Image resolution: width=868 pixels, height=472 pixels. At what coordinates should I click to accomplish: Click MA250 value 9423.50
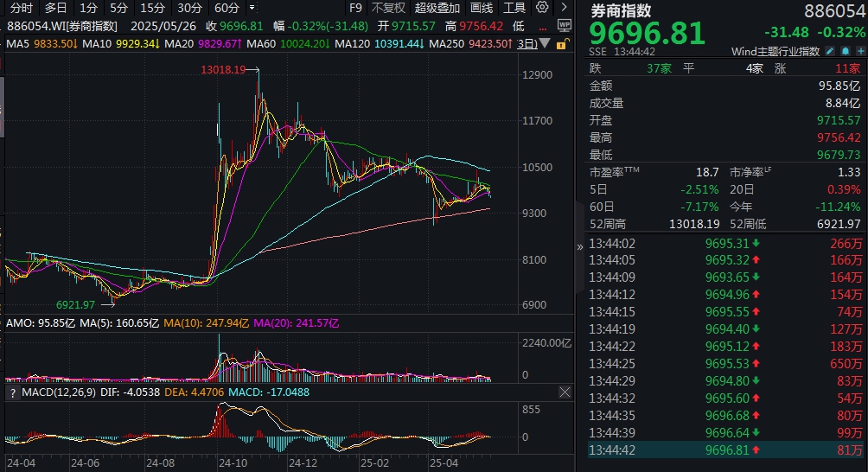click(x=490, y=43)
